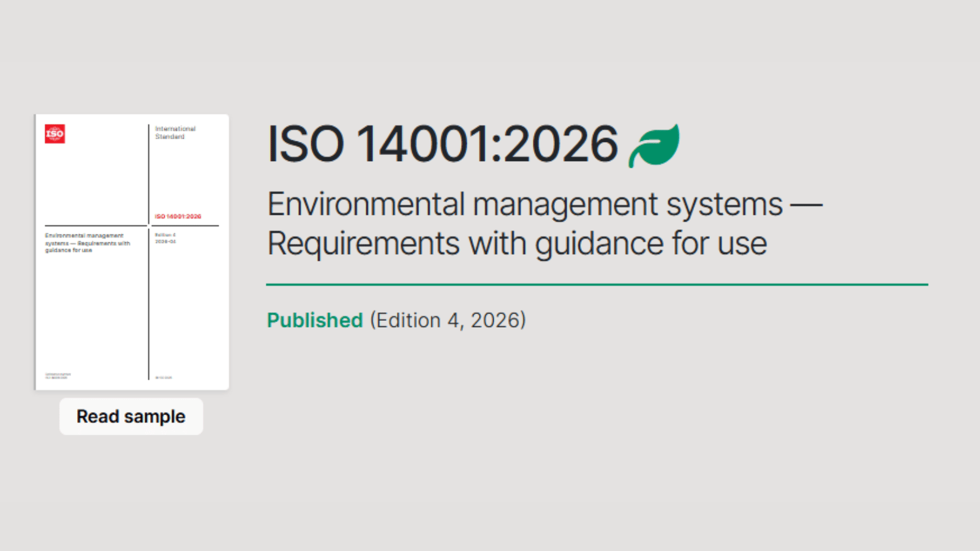980x551 pixels.
Task: Click the Edition 4 2026-04 text on cover
Action: 166,238
